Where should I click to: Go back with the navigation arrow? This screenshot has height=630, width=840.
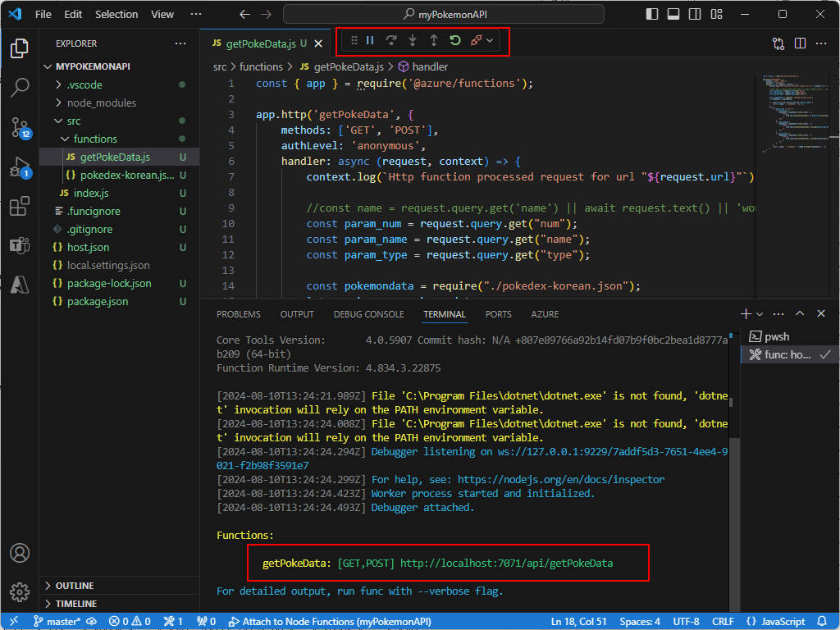click(x=244, y=15)
